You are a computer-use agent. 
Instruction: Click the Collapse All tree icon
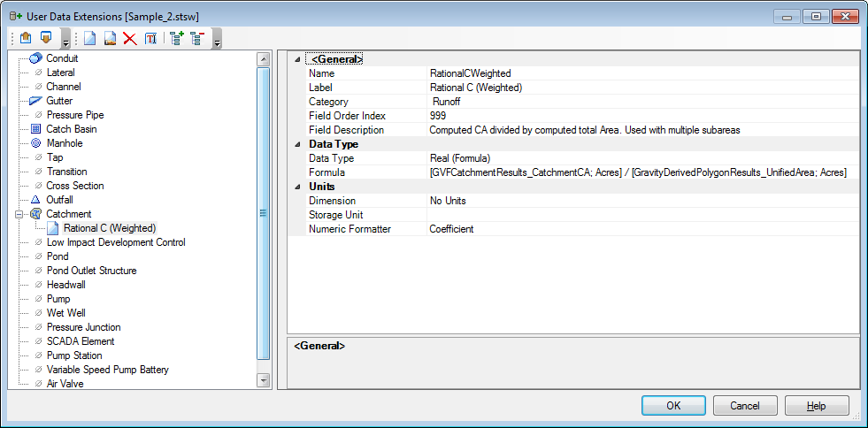[x=197, y=39]
